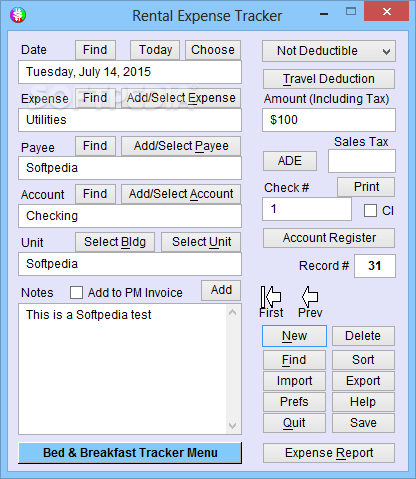Click the ADE button
Viewport: 416px width, 479px height.
(290, 161)
